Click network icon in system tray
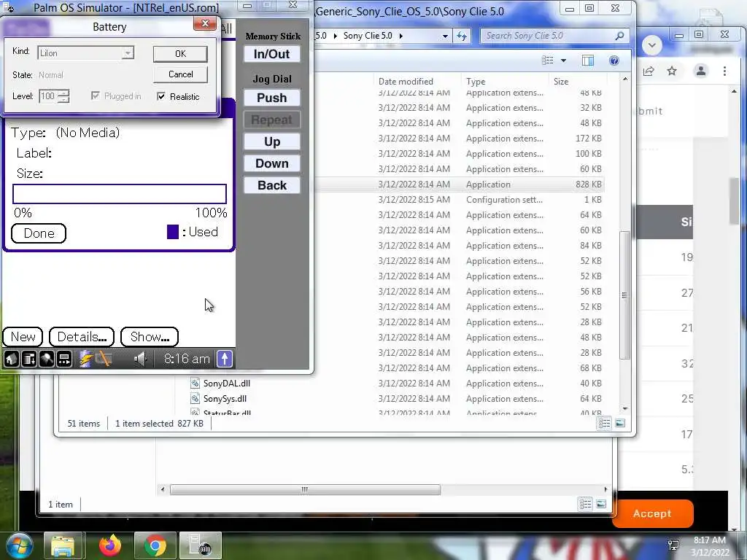Screen dimensions: 747x560 [673, 545]
